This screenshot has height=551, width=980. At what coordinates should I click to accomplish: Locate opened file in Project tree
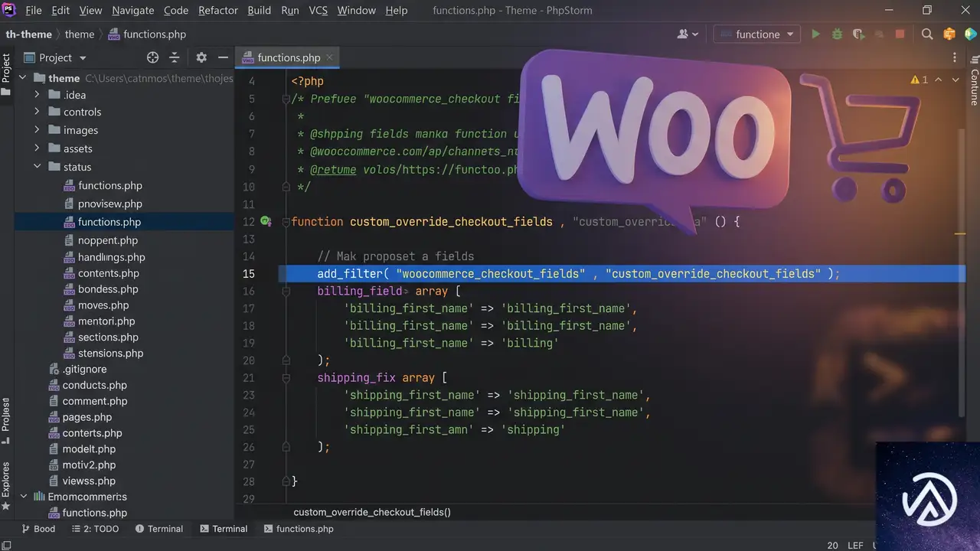point(152,57)
